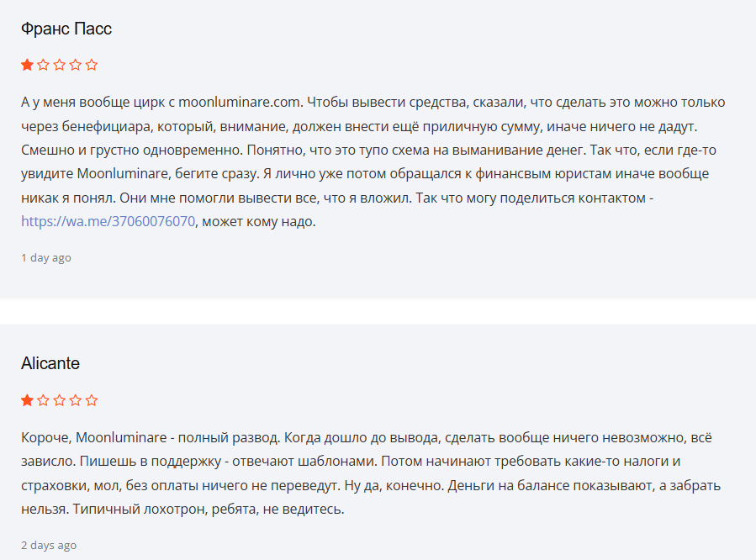Click the second star in Франс Пасс's rating
756x560 pixels.
click(43, 65)
